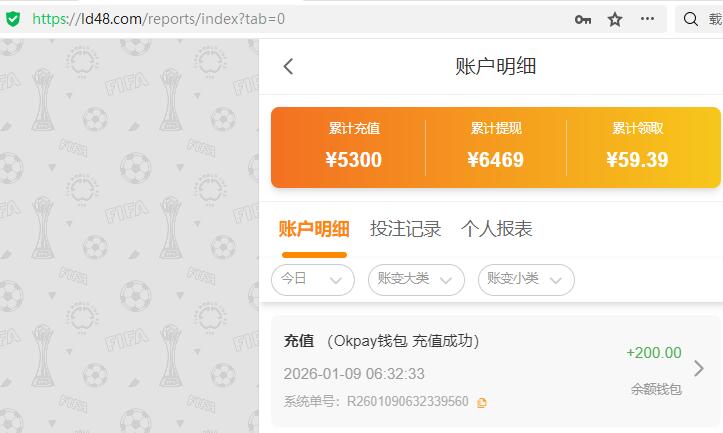Bookmark page with the star icon
Screen dimensions: 723x433
point(615,19)
